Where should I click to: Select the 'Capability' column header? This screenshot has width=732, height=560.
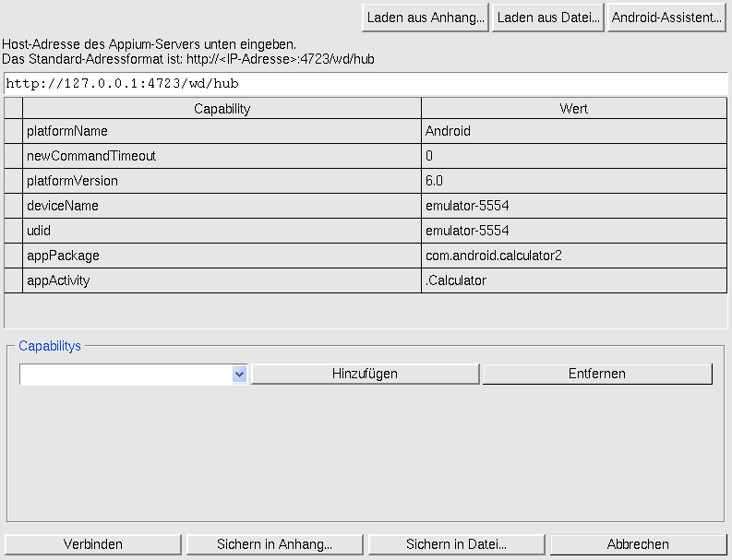222,109
